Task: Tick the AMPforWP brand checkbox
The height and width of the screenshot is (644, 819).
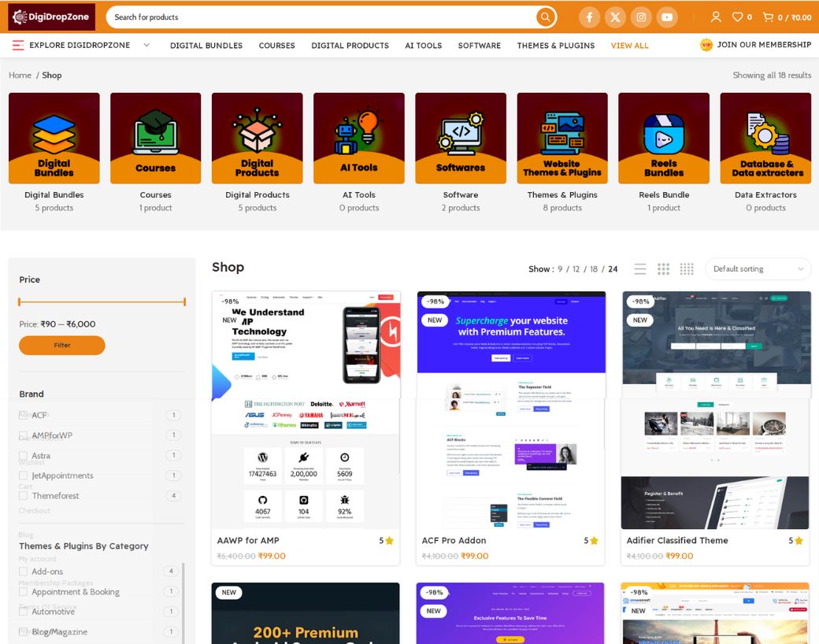Action: 23,435
